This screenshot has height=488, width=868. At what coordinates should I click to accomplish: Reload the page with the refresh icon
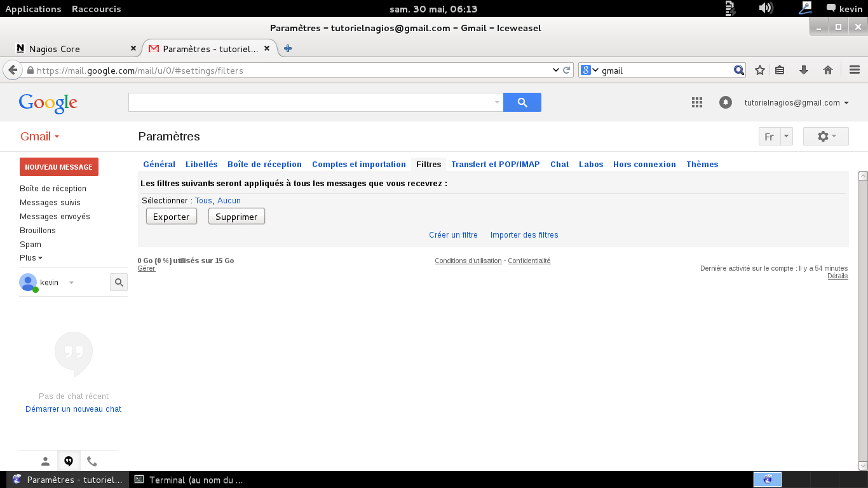coord(567,70)
